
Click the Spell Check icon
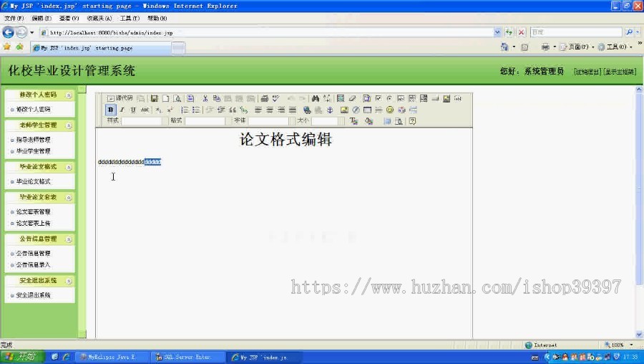[x=276, y=98]
